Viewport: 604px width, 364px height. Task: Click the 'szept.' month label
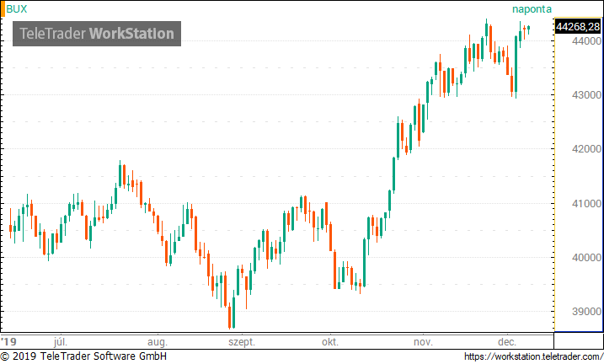242,342
